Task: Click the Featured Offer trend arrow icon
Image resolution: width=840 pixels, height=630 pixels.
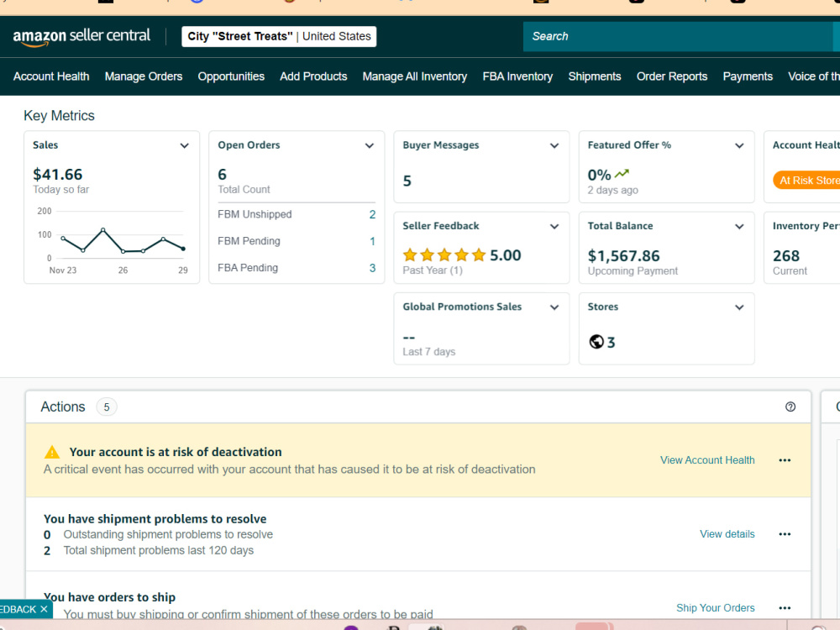Action: [x=622, y=174]
